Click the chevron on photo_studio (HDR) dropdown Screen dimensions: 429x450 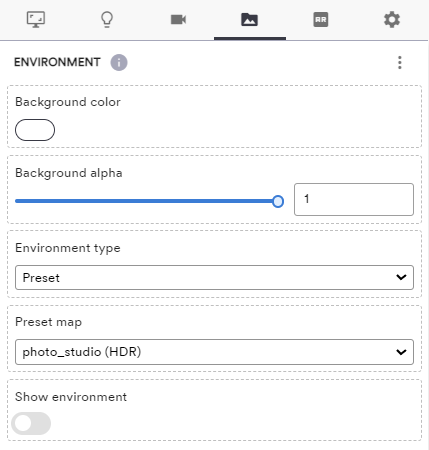(x=401, y=352)
